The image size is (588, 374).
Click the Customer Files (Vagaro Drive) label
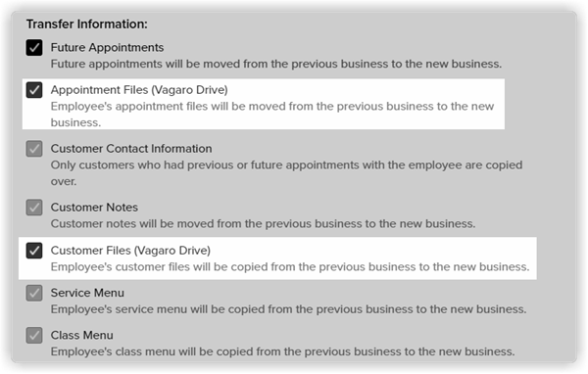point(130,251)
